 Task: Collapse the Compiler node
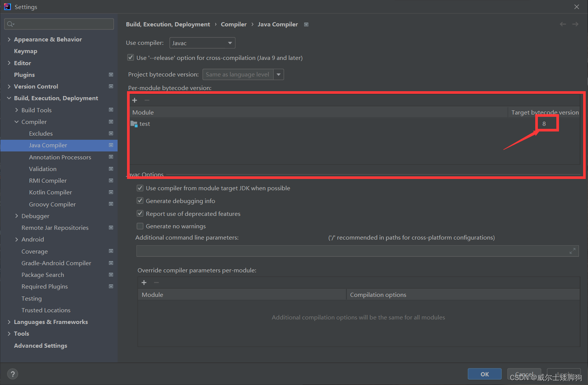pyautogui.click(x=17, y=122)
